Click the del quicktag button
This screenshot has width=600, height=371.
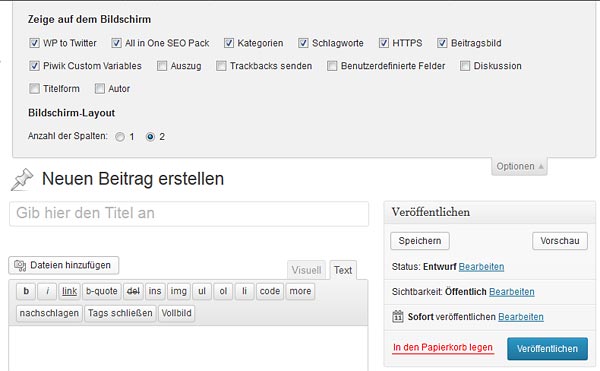coord(133,291)
